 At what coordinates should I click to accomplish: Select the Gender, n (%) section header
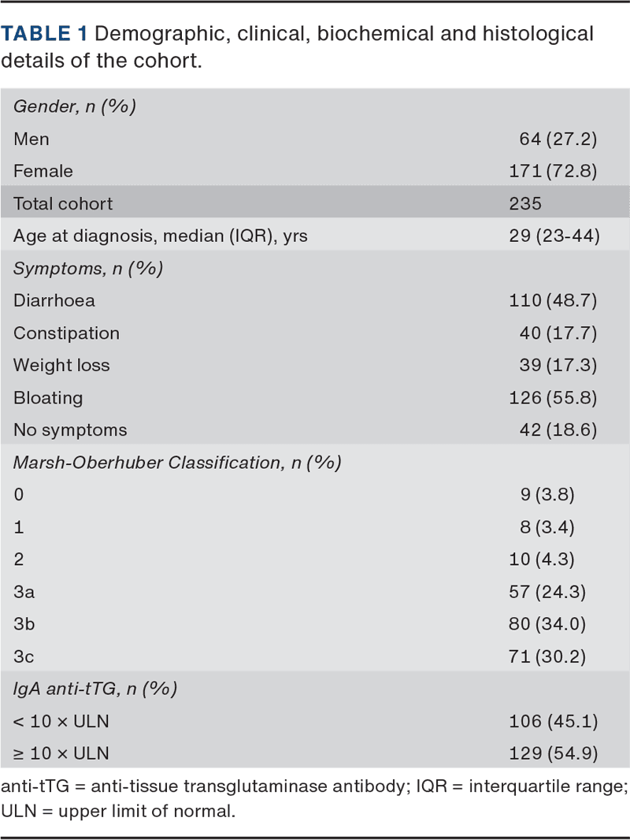pyautogui.click(x=75, y=106)
